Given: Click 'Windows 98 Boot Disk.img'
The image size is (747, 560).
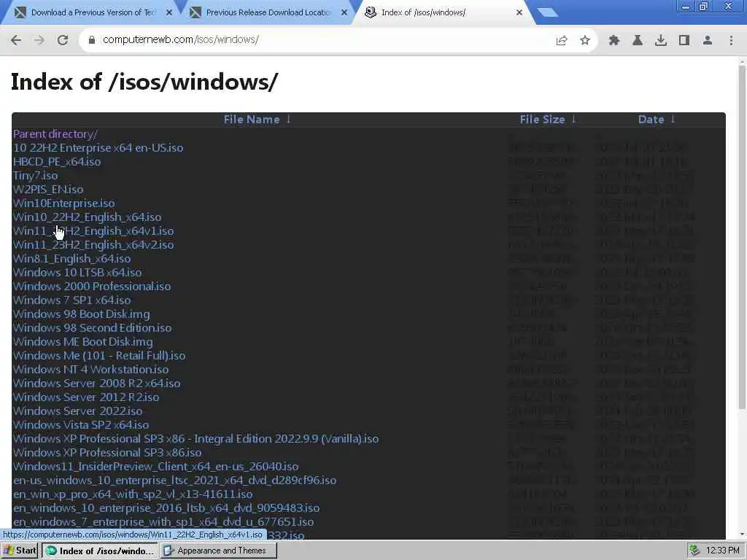Looking at the screenshot, I should pos(81,314).
